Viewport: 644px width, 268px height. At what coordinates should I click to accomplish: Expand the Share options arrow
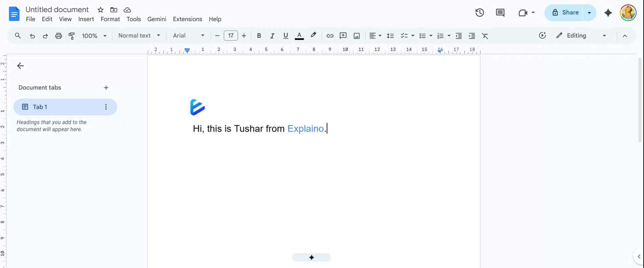point(589,13)
